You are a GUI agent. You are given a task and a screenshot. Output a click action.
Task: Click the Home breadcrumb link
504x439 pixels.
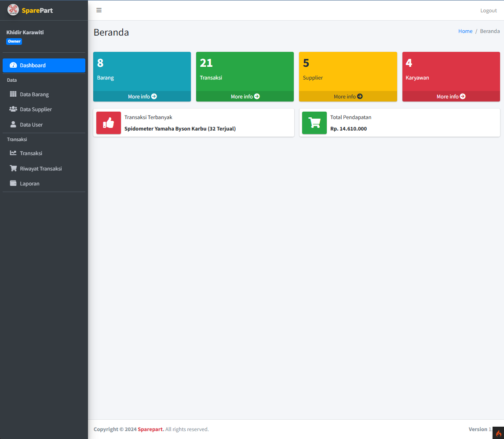(x=465, y=31)
